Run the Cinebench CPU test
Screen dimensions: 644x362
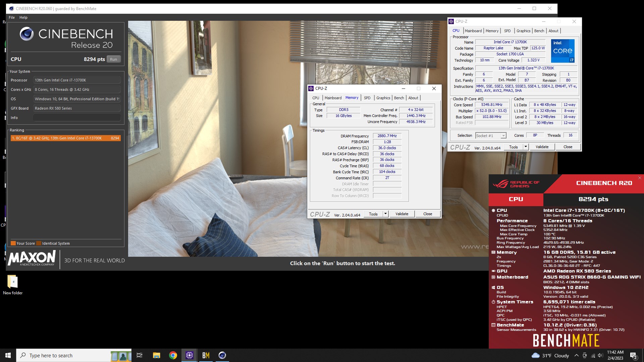(x=114, y=59)
